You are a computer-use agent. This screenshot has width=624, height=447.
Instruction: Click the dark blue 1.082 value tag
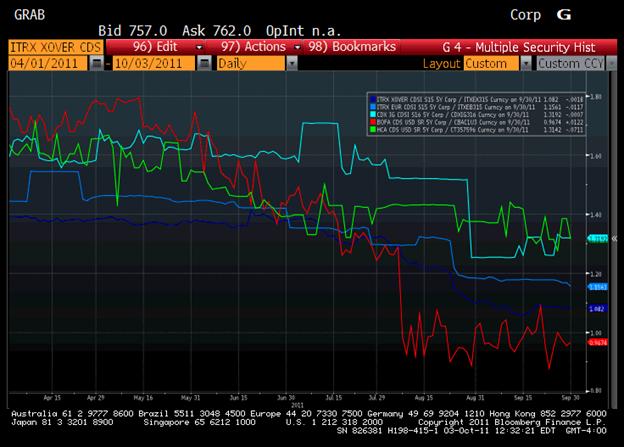pyautogui.click(x=597, y=309)
